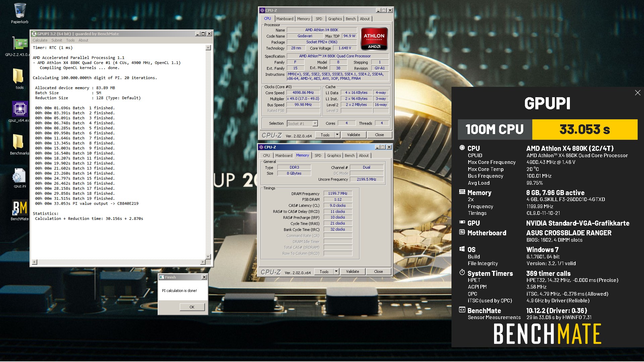The width and height of the screenshot is (644, 362).
Task: Click Close button in lower CPU-Z
Action: [378, 271]
